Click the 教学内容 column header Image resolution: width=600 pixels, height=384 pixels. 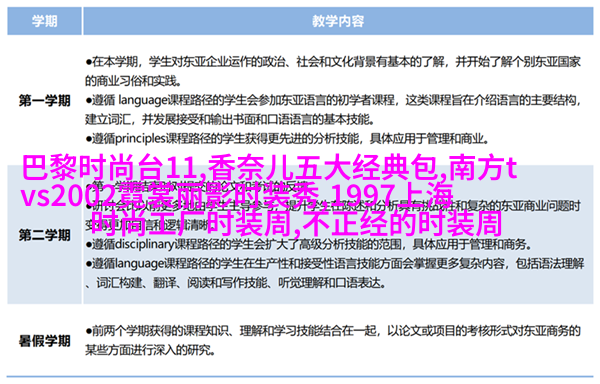pos(338,21)
